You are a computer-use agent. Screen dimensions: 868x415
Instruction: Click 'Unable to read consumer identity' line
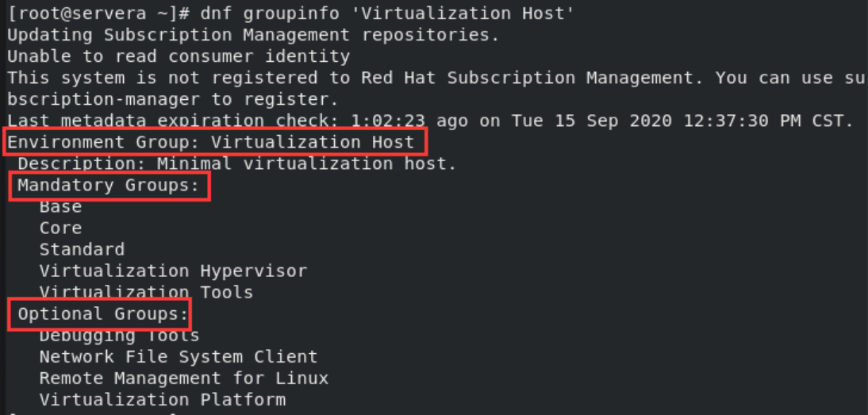[x=179, y=56]
